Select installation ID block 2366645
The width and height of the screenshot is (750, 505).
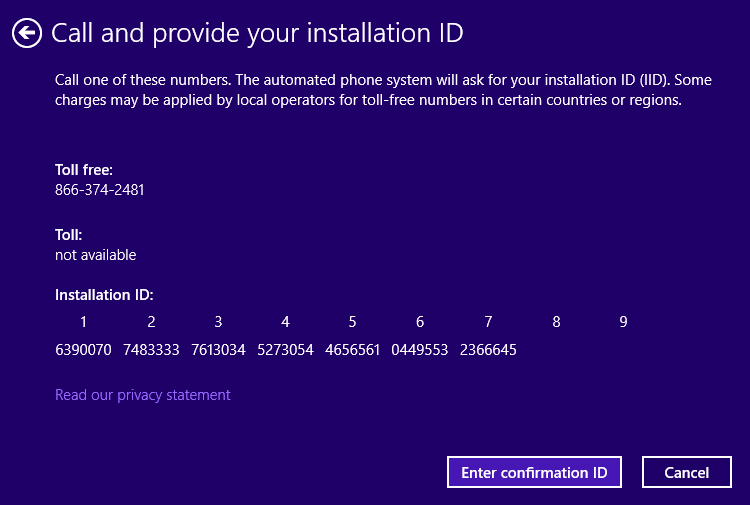click(x=488, y=350)
